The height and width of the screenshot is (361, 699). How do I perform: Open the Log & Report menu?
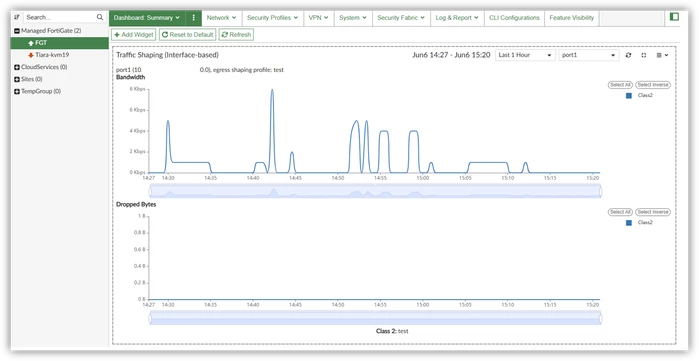[457, 18]
